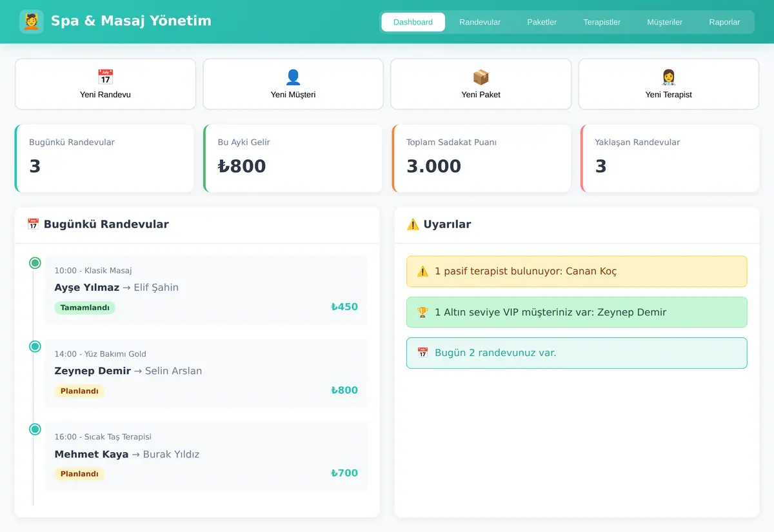Click calendar icon in Bugün 2 randevunuz alert

(x=422, y=353)
